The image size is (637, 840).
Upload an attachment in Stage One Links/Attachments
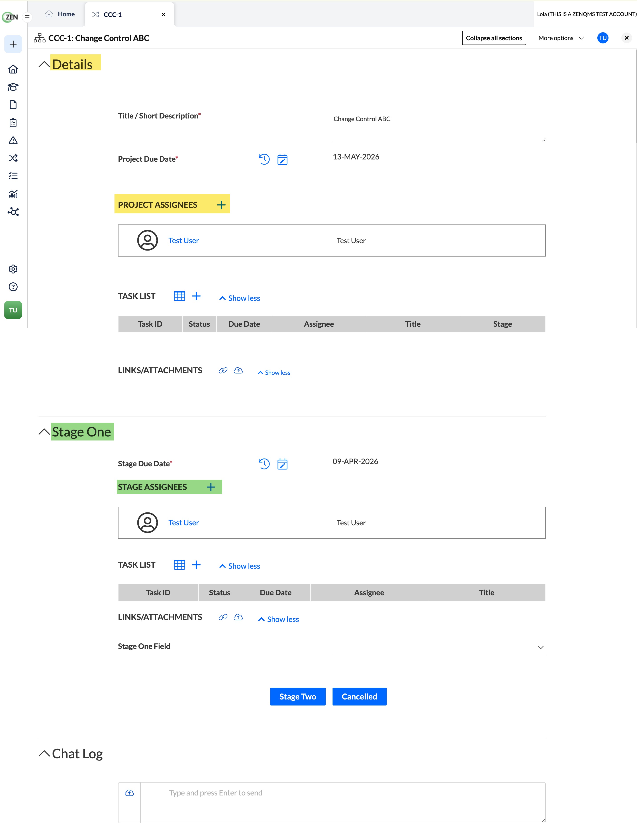click(238, 617)
